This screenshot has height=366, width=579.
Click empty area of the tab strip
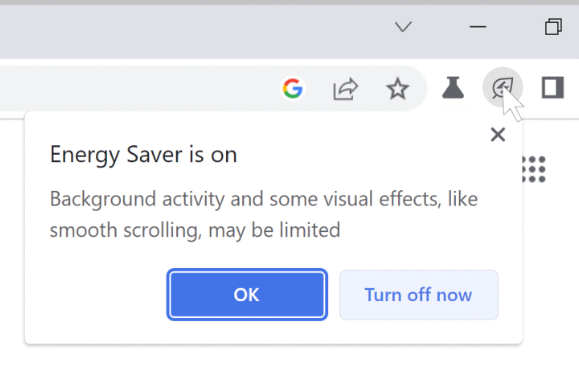click(x=185, y=31)
